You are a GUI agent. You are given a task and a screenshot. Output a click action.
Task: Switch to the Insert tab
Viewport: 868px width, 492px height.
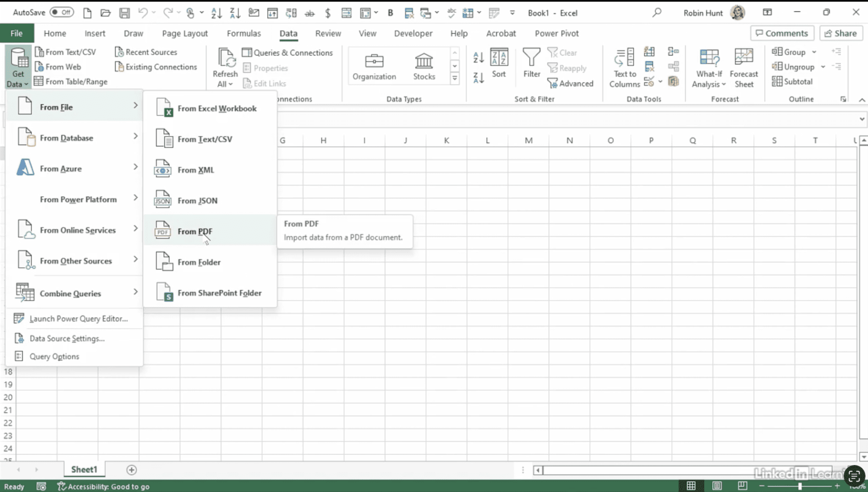click(95, 33)
